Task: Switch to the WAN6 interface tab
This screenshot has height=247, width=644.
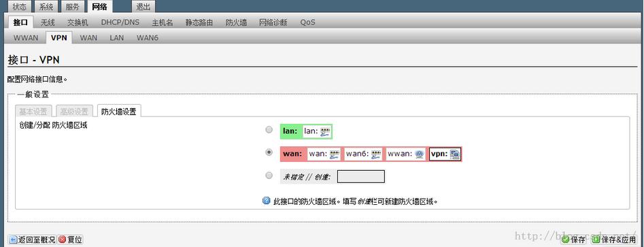Action: (148, 38)
